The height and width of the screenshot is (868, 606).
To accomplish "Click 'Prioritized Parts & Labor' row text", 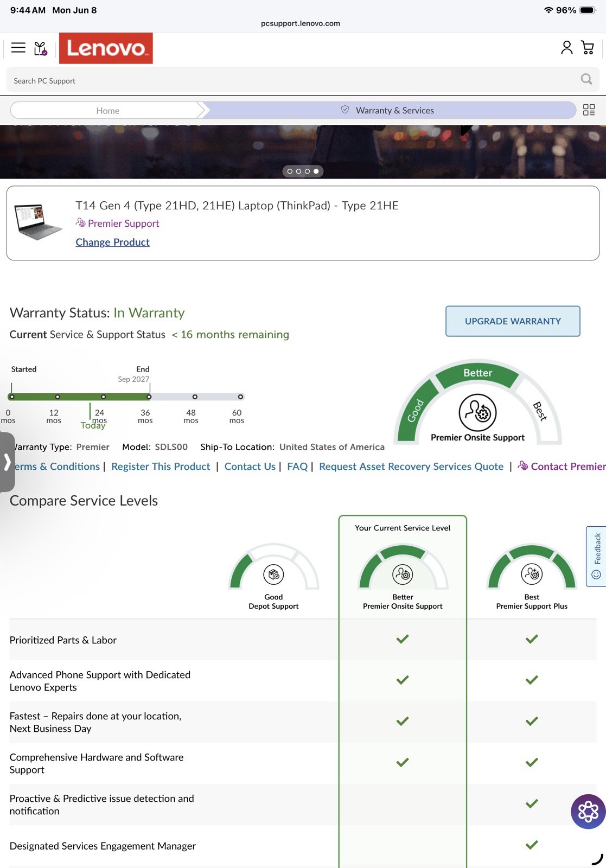I will click(x=63, y=640).
